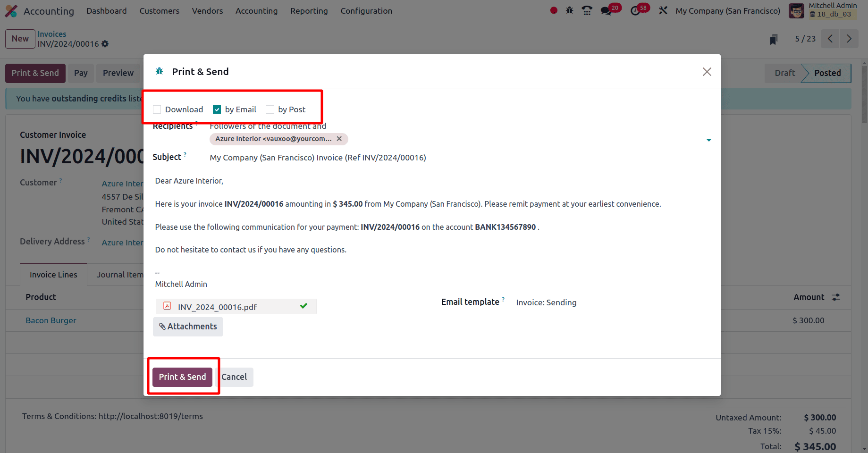Open the Dashboard menu
Image resolution: width=868 pixels, height=453 pixels.
(x=107, y=11)
